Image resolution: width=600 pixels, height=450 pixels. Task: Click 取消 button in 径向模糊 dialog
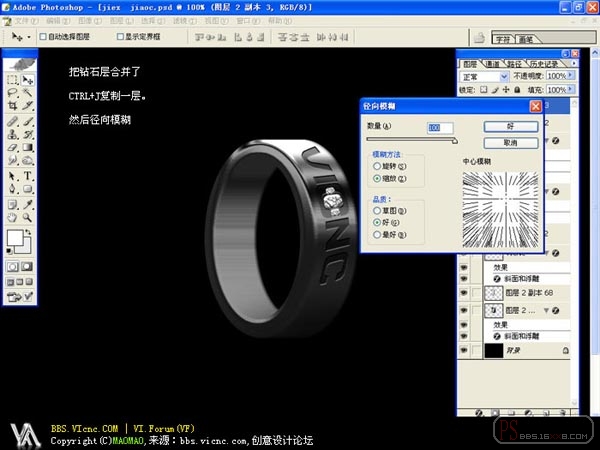(x=511, y=143)
